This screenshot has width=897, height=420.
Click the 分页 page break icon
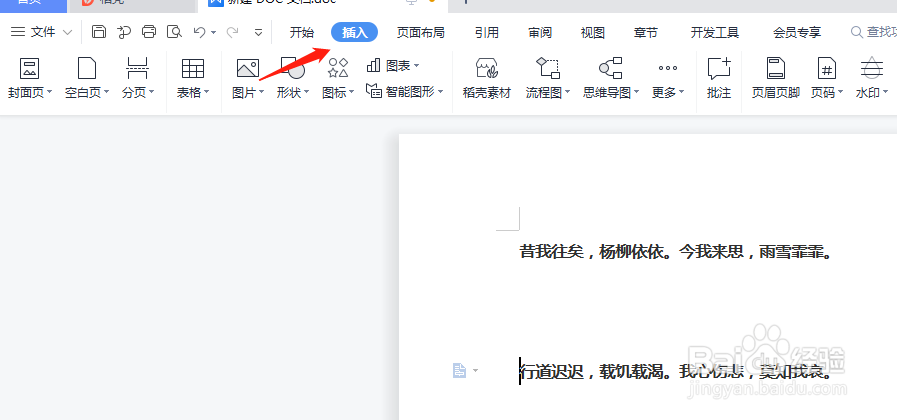[x=137, y=68]
